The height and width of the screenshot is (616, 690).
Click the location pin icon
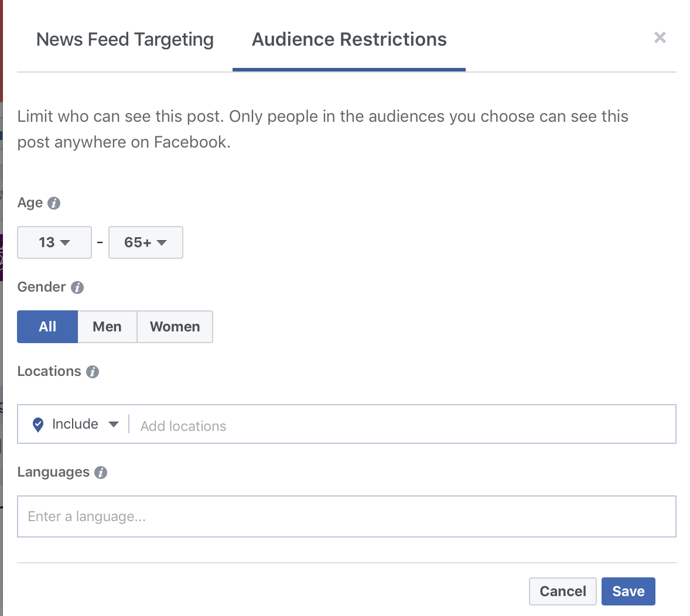[x=38, y=425]
